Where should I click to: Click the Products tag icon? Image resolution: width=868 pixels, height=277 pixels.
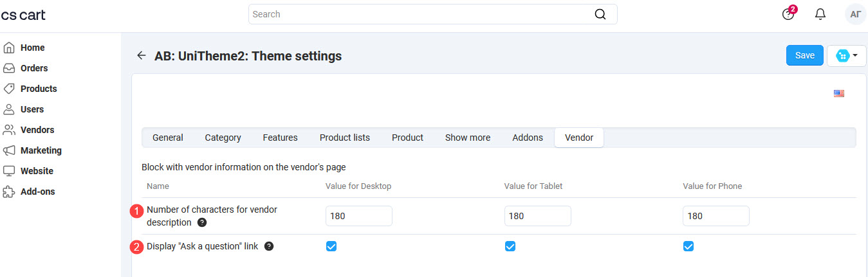tap(9, 89)
